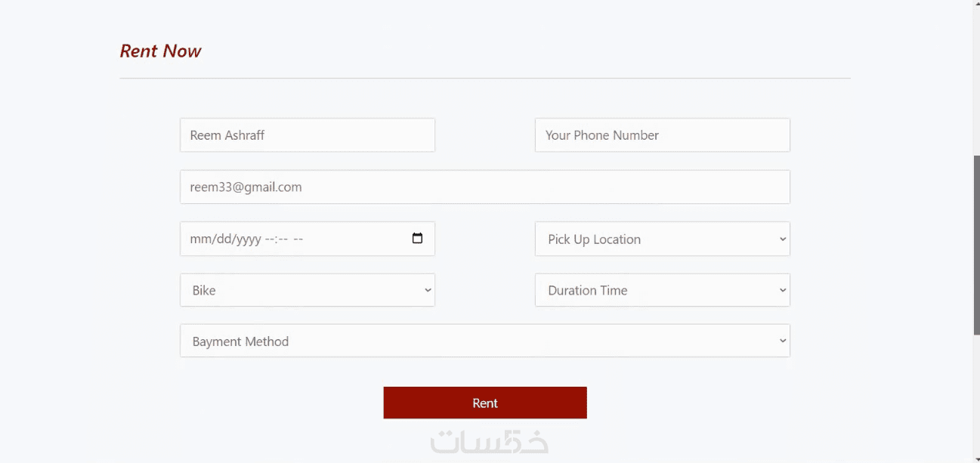Click scrollbar track below the thumb
Image resolution: width=980 pixels, height=463 pixels.
point(975,400)
